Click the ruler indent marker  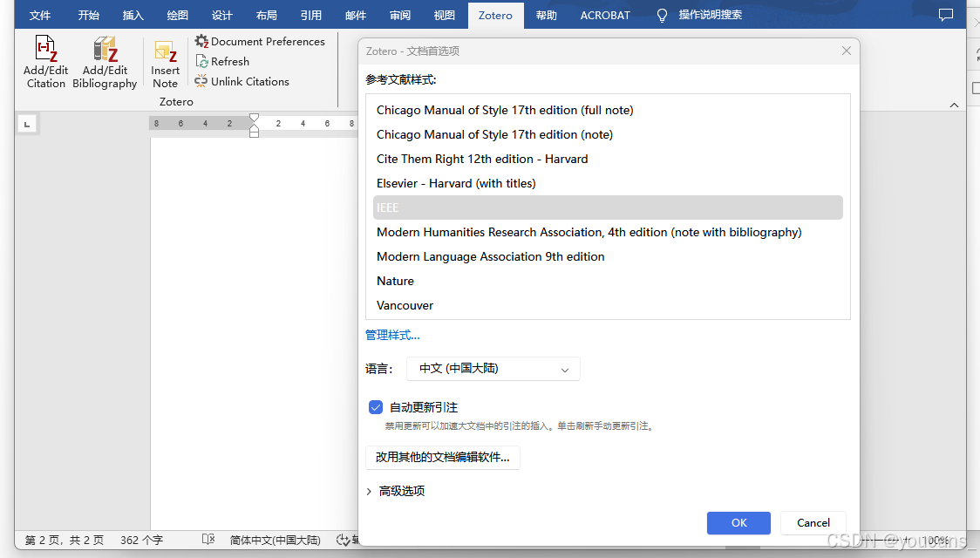[x=254, y=125]
